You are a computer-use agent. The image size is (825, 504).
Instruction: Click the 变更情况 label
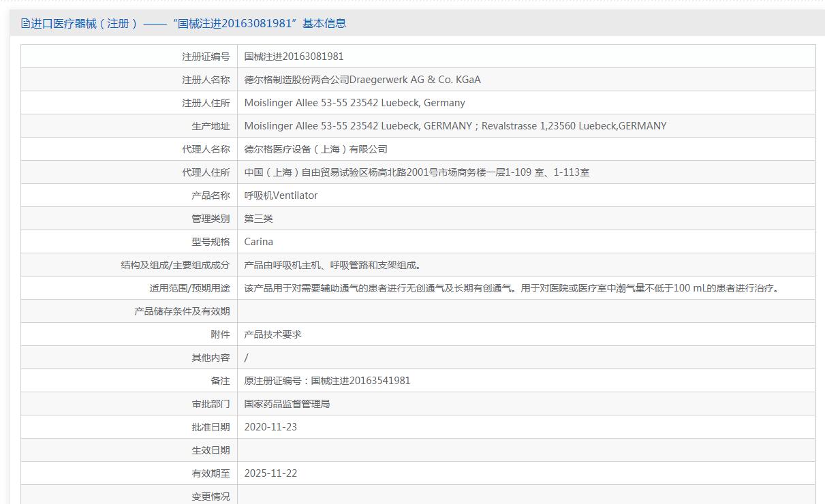211,497
